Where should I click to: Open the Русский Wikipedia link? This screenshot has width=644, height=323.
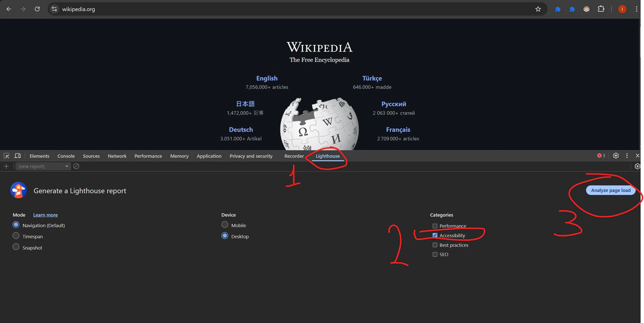click(394, 104)
